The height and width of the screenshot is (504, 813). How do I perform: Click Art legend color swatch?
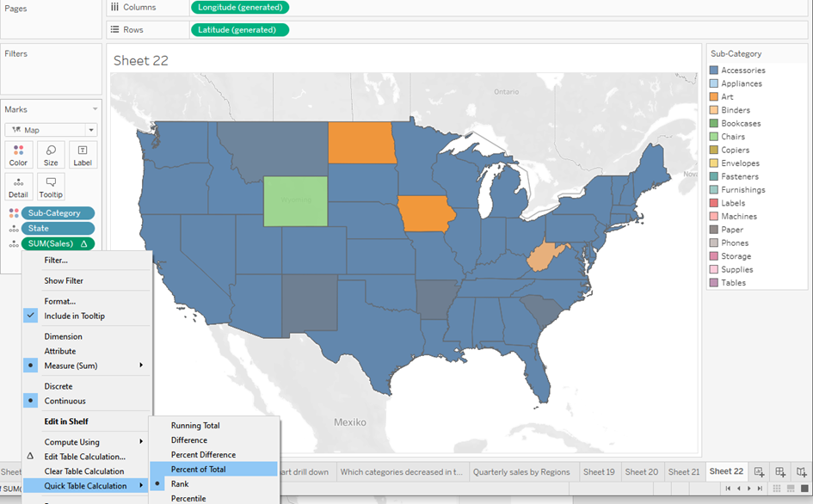(714, 96)
